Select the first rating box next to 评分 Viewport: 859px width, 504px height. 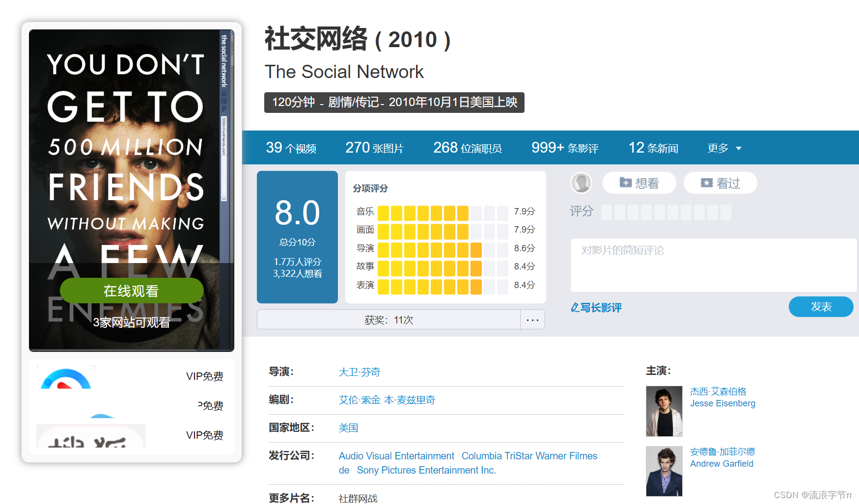point(607,212)
